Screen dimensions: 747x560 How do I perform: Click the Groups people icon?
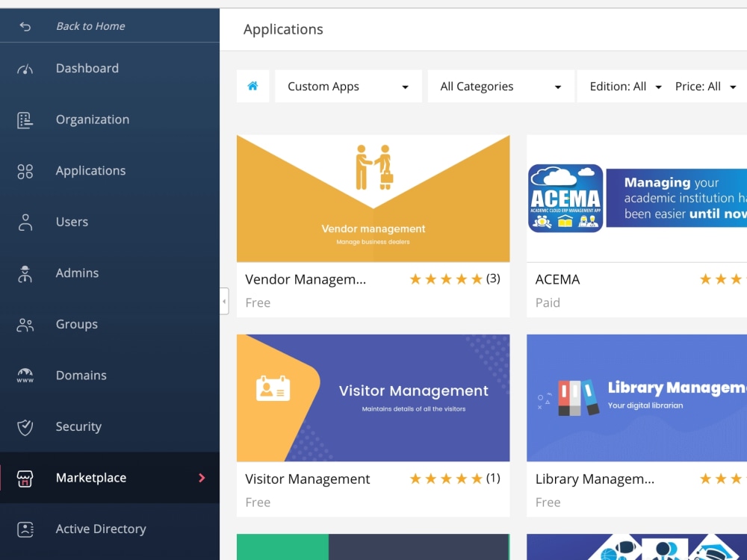pos(25,325)
